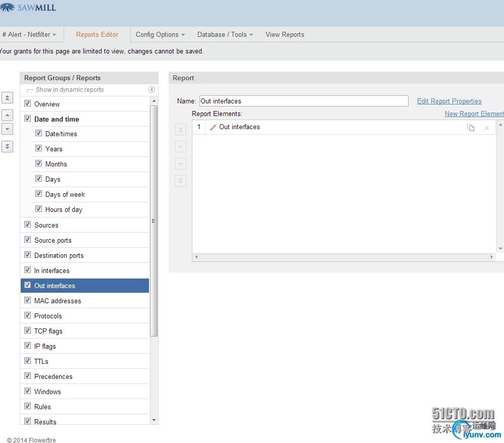Image resolution: width=504 pixels, height=443 pixels.
Task: Move report element to top
Action: coord(180,130)
